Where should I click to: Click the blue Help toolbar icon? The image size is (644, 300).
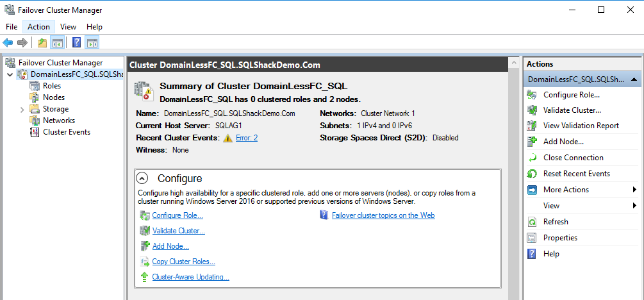click(76, 42)
